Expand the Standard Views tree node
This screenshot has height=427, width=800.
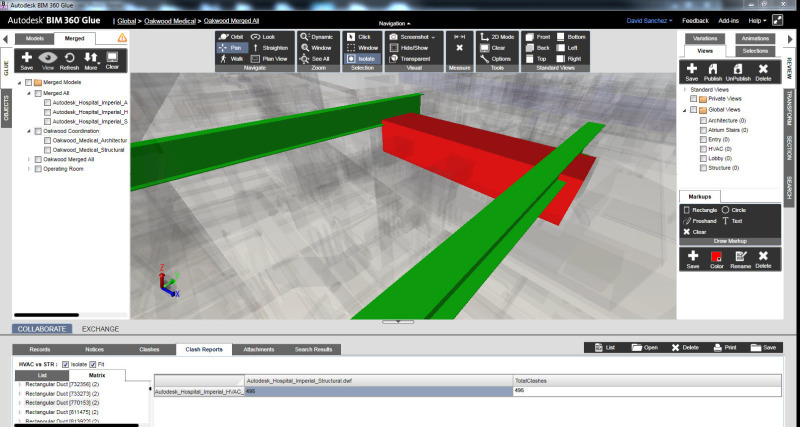(685, 90)
